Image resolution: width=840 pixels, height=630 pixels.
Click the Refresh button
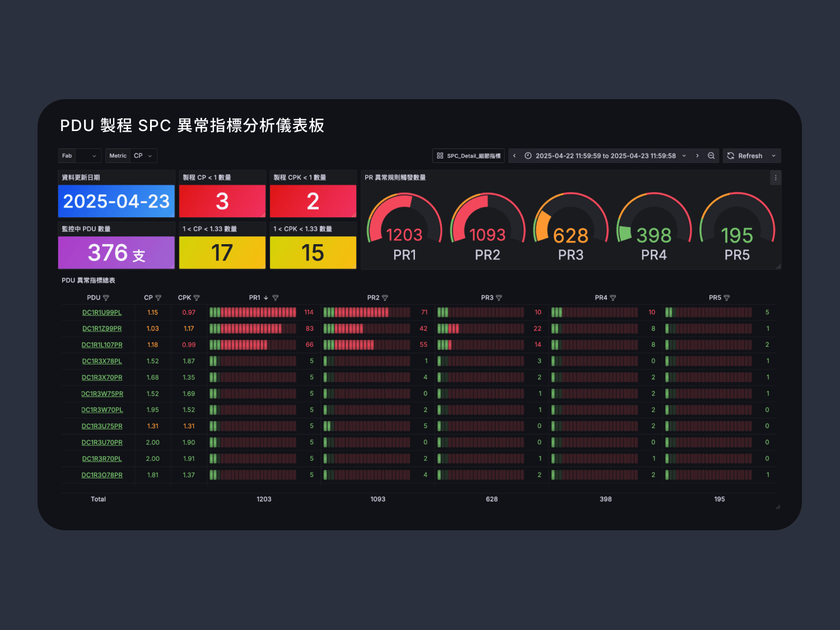pos(745,156)
